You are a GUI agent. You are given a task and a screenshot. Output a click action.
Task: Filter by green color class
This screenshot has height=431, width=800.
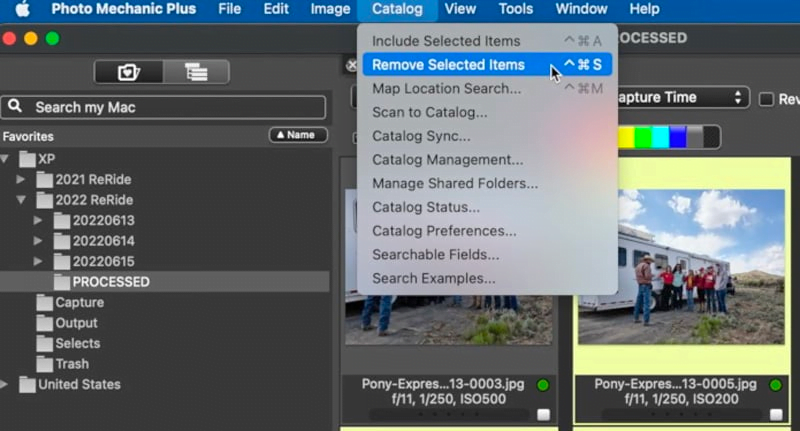[x=643, y=138]
